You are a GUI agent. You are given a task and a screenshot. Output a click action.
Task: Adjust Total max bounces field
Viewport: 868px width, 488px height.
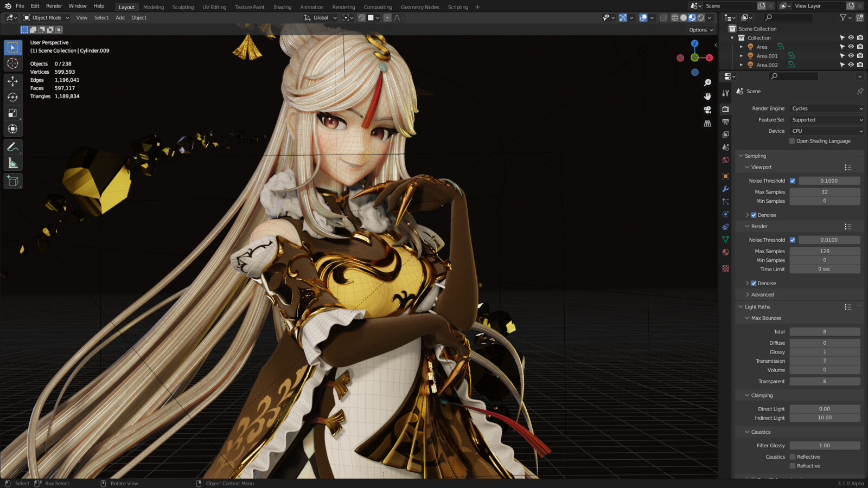(x=825, y=332)
